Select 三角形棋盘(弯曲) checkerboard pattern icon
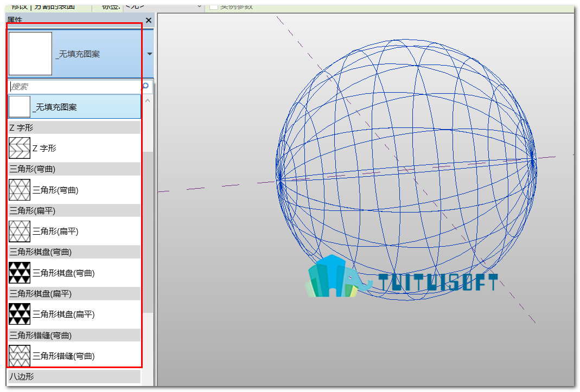Screen dimensions: 580x392 [19, 273]
